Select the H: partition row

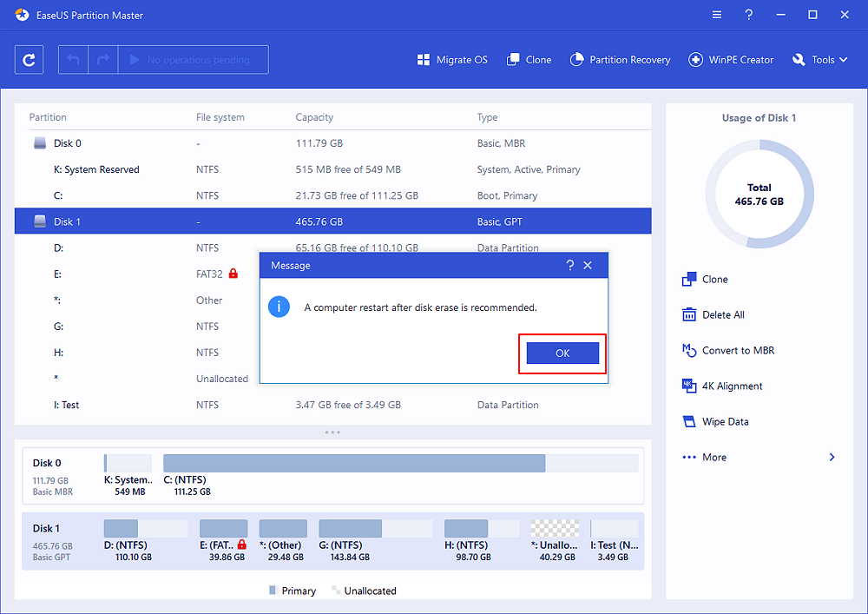(137, 352)
